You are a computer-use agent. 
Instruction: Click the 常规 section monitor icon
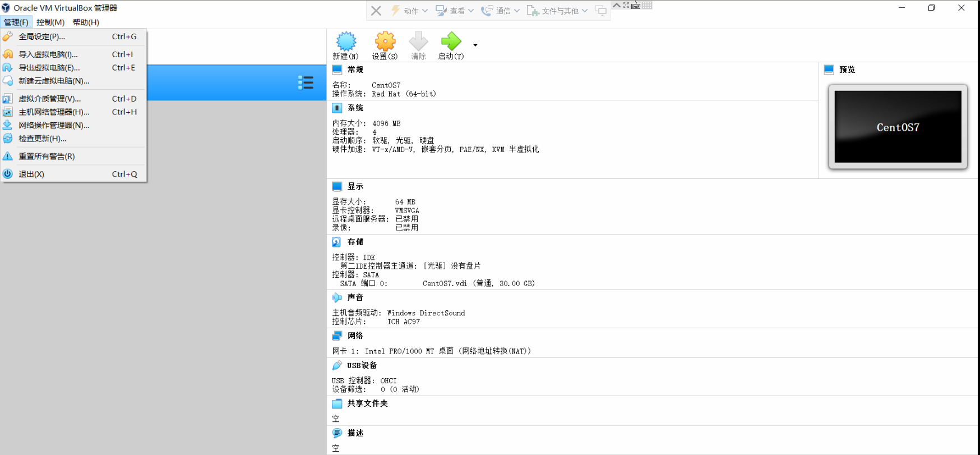tap(337, 70)
